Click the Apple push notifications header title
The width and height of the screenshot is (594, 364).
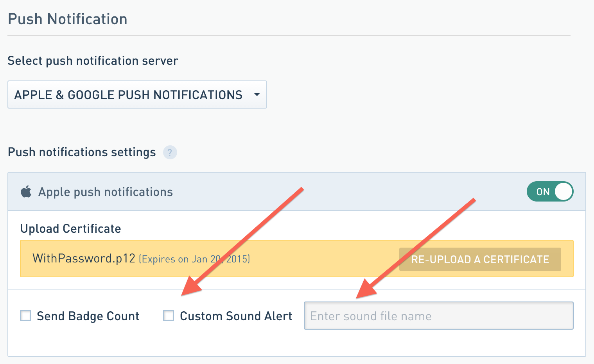106,192
